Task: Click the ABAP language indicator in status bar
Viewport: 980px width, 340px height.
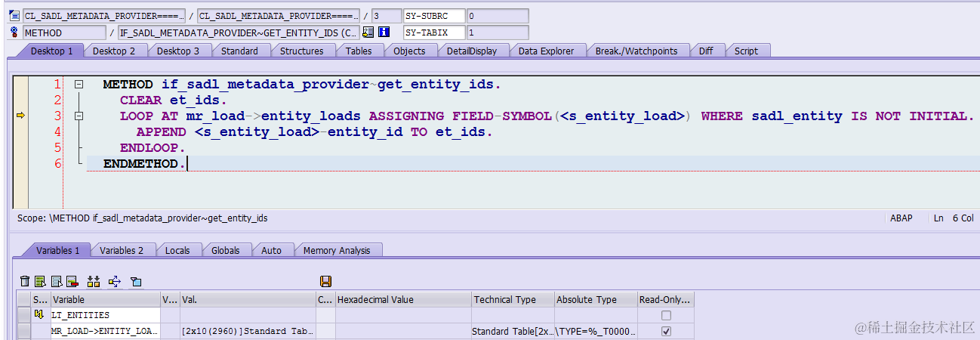Action: pos(901,218)
